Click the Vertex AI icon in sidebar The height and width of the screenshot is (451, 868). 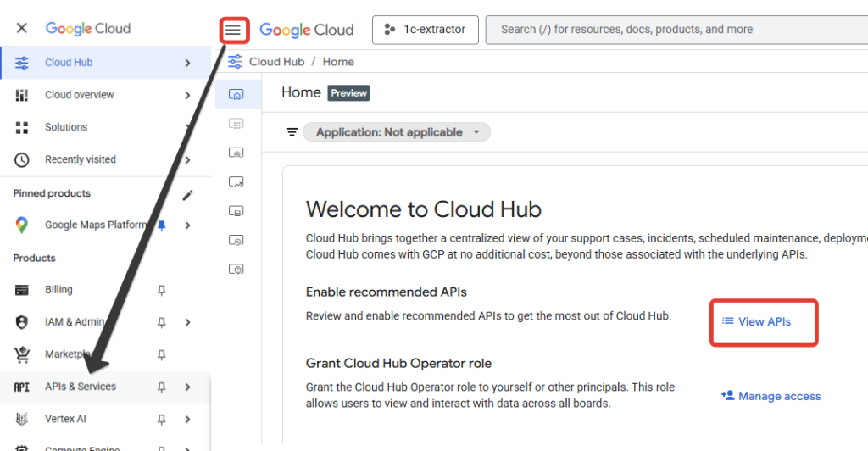pyautogui.click(x=22, y=419)
